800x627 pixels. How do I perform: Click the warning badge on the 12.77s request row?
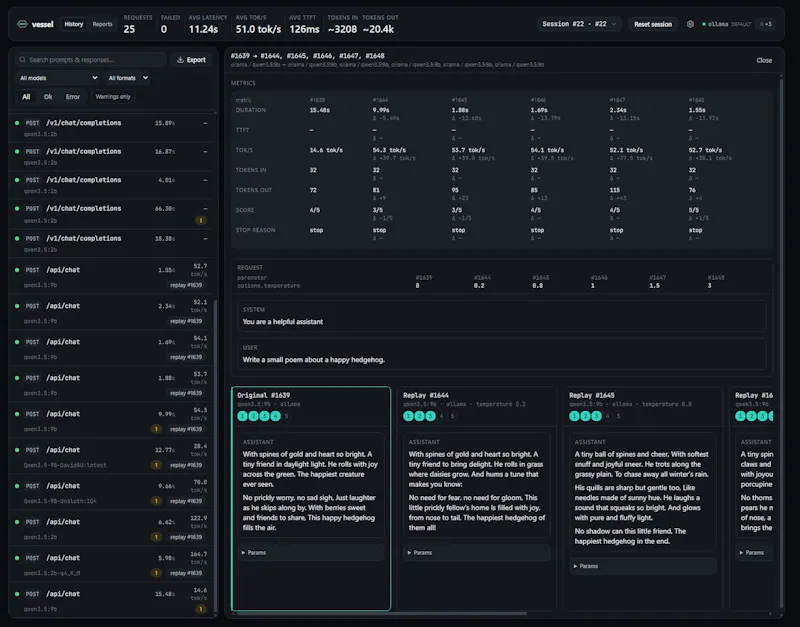156,465
